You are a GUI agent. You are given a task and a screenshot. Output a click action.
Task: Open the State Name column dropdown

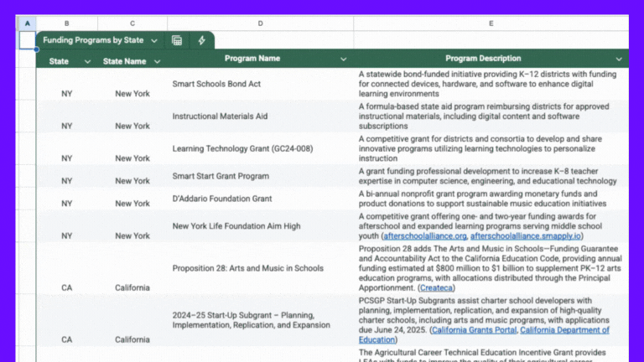tap(157, 61)
